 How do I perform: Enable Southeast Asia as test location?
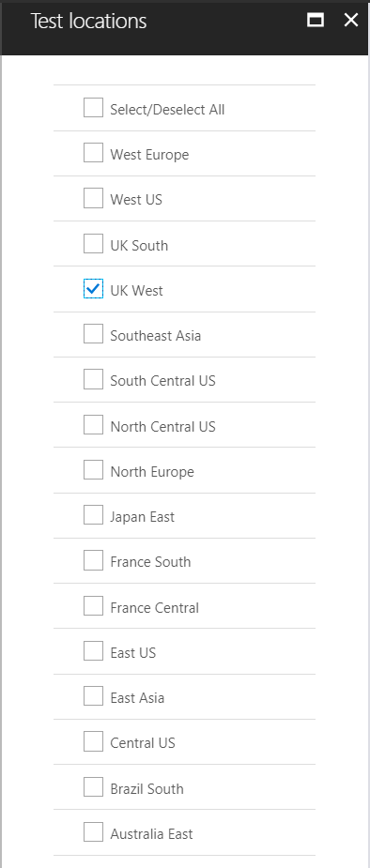coord(93,334)
